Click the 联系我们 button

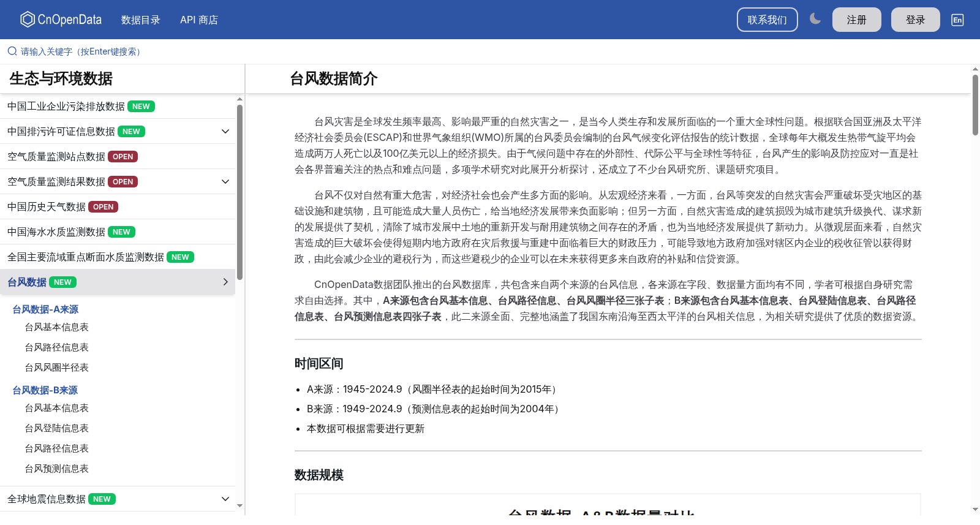coord(767,20)
